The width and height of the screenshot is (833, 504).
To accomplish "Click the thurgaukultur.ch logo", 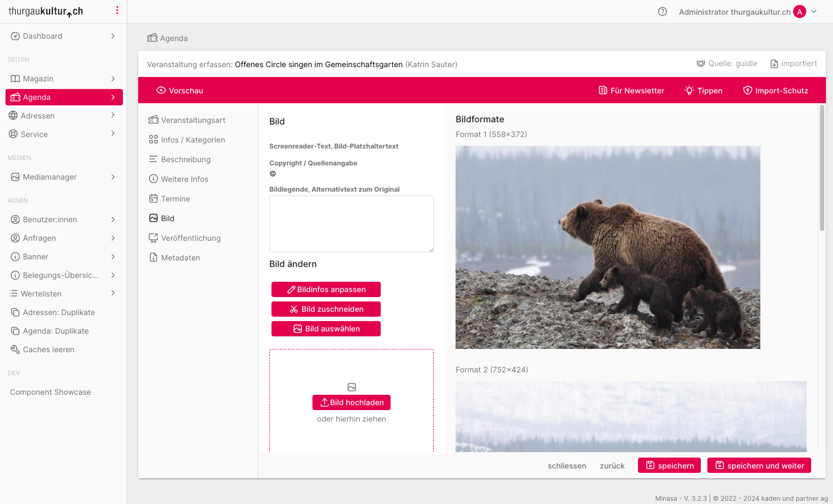I will pos(46,11).
